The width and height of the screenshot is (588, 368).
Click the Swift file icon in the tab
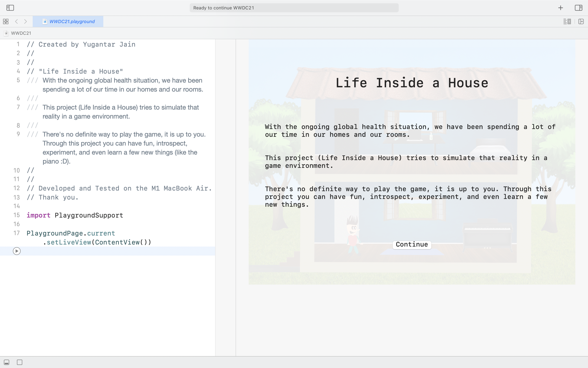[x=45, y=21]
